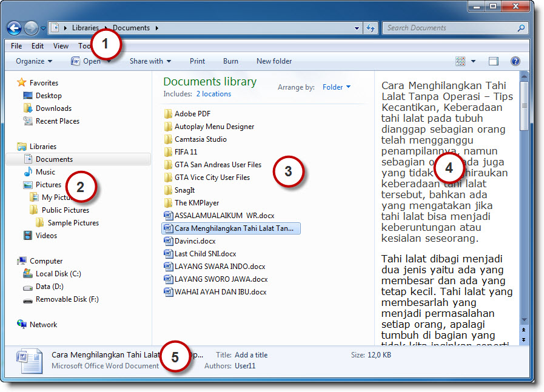544x392 pixels.
Task: Open the View menu
Action: pos(61,45)
